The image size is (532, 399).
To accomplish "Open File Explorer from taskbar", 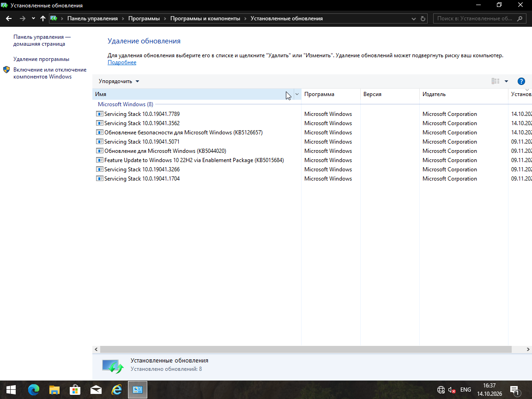I will (x=54, y=390).
